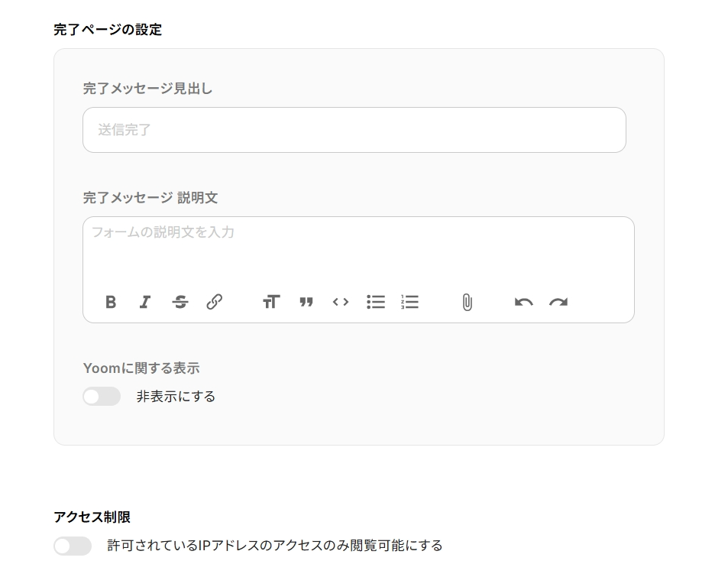Screen dimensions: 728x577
Task: Insert a hyperlink in the description
Action: click(215, 302)
